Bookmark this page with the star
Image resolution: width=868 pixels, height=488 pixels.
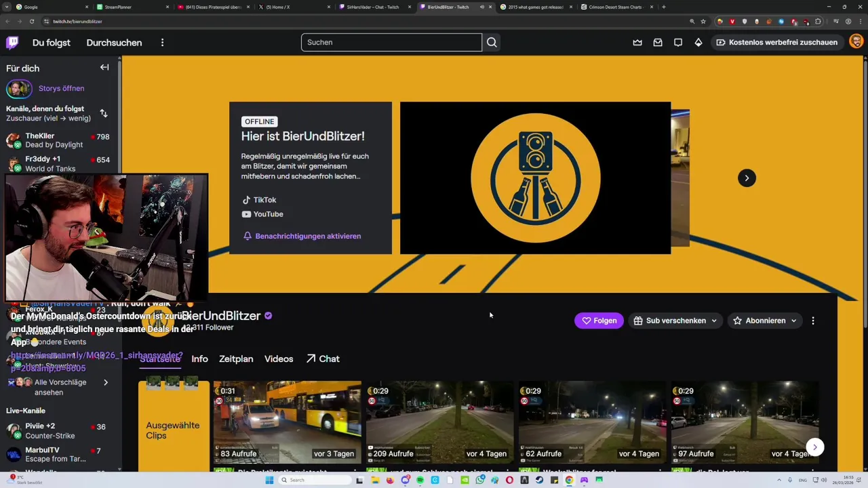(703, 21)
